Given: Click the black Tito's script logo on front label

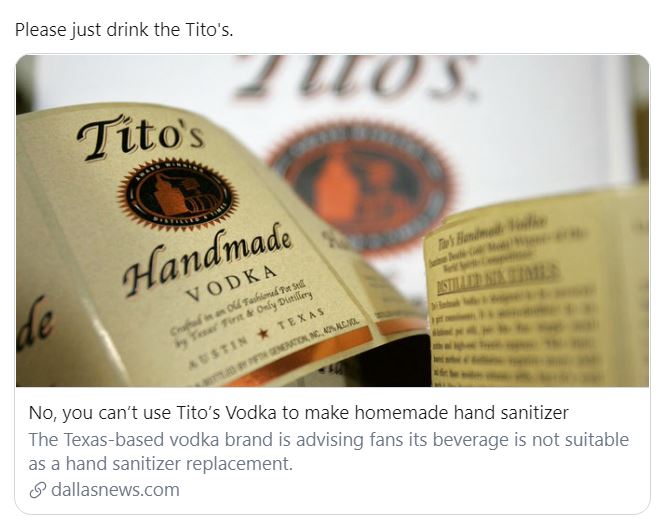Looking at the screenshot, I should (141, 136).
